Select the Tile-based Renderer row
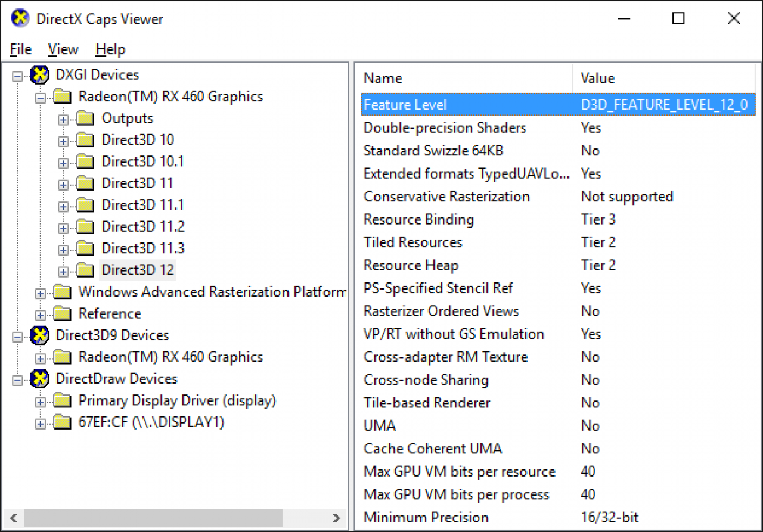Image resolution: width=763 pixels, height=532 pixels. (x=559, y=403)
